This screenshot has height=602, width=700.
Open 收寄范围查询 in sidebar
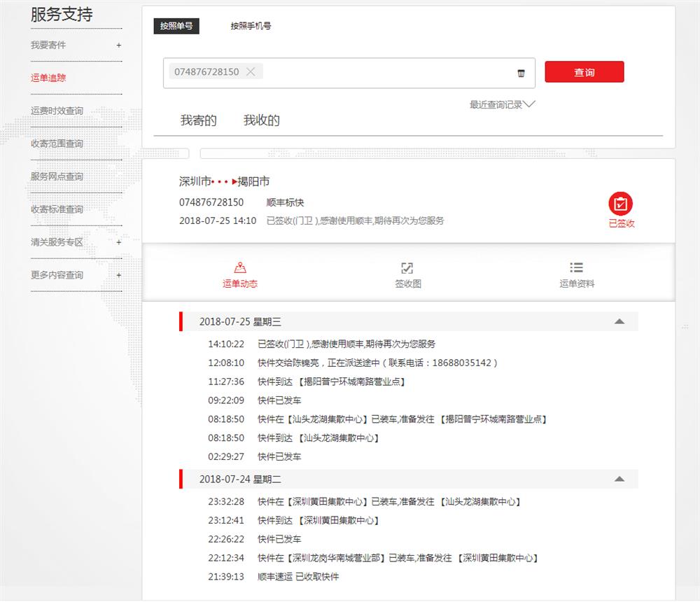point(57,143)
